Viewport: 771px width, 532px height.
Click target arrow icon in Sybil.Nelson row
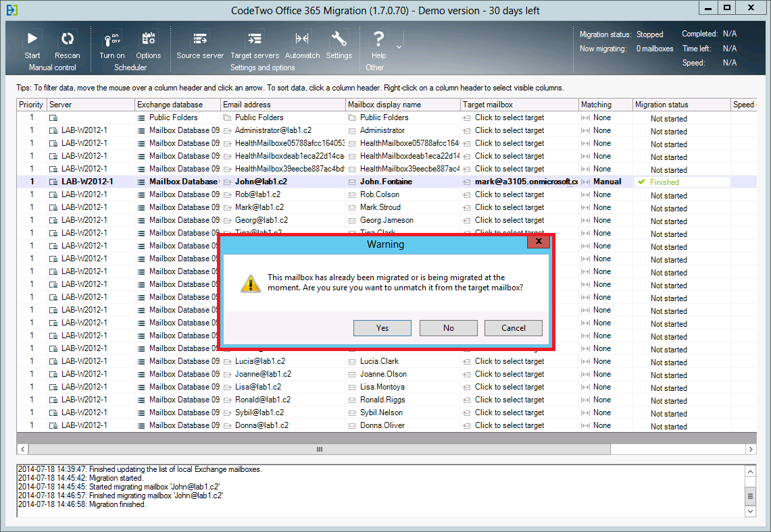(x=467, y=413)
